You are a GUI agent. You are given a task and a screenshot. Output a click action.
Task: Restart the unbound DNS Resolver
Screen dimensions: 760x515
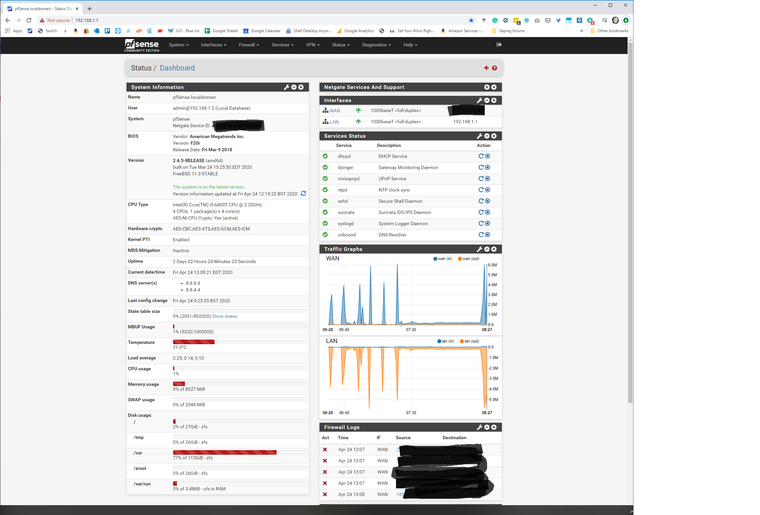[481, 234]
